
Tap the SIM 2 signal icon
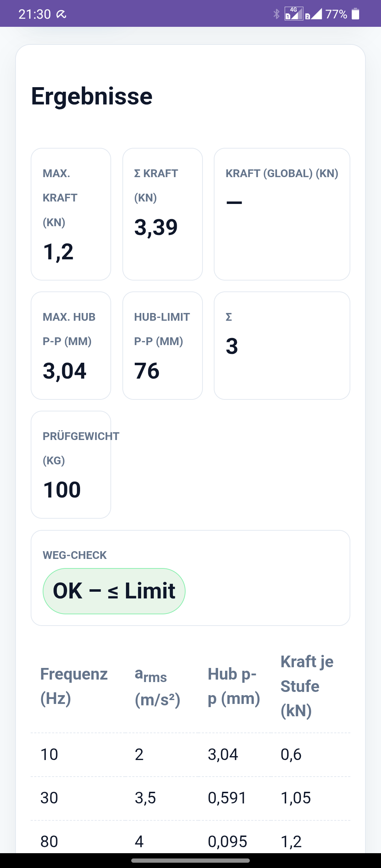point(314,14)
